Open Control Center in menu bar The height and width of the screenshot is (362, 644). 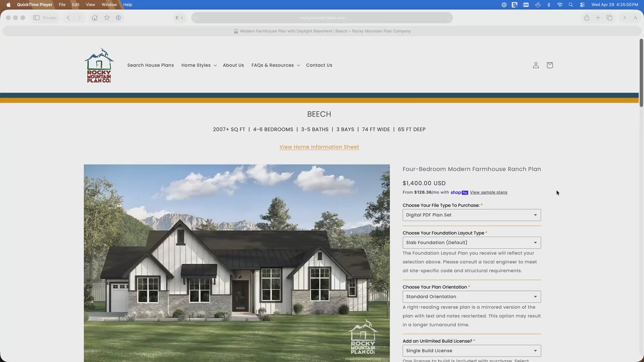582,5
